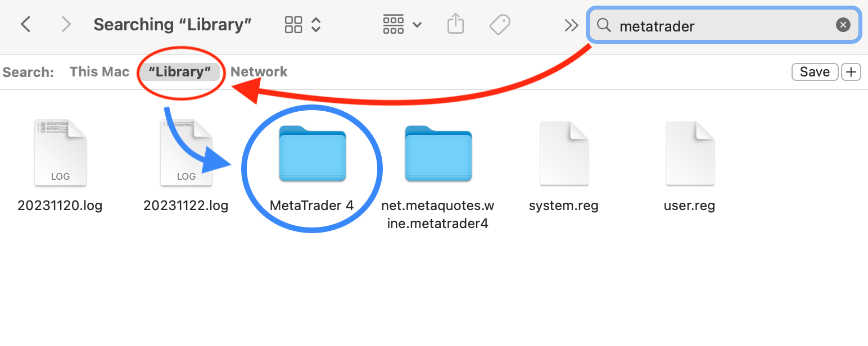This screenshot has width=868, height=346.
Task: Set search scope to This Mac
Action: point(100,72)
